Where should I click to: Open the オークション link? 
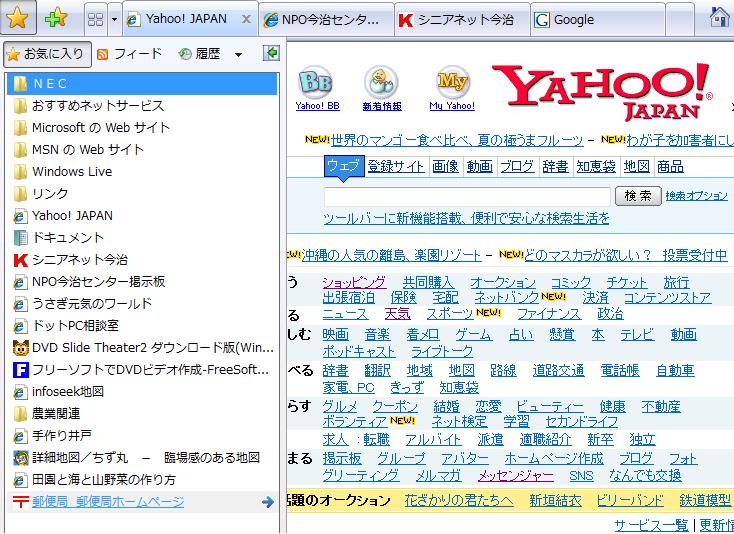tap(503, 282)
